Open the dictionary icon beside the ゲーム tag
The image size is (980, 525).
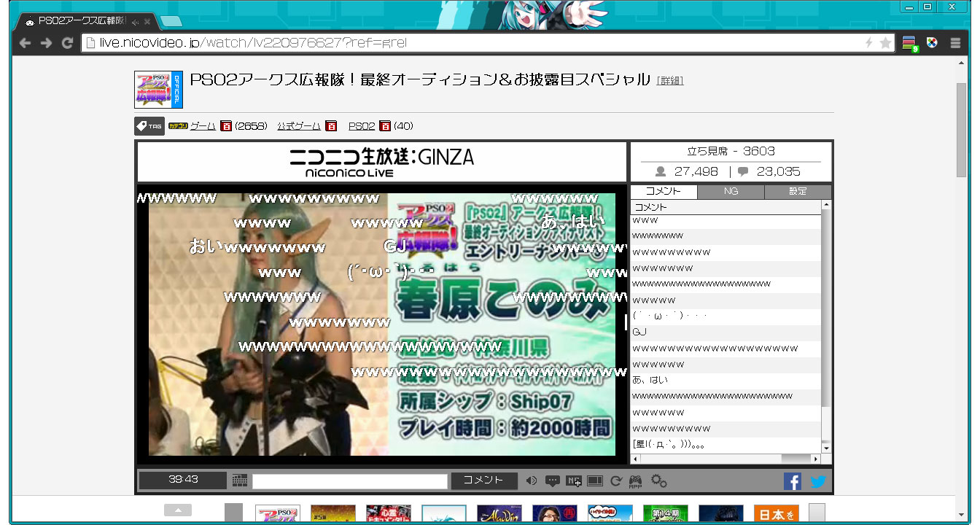click(226, 126)
